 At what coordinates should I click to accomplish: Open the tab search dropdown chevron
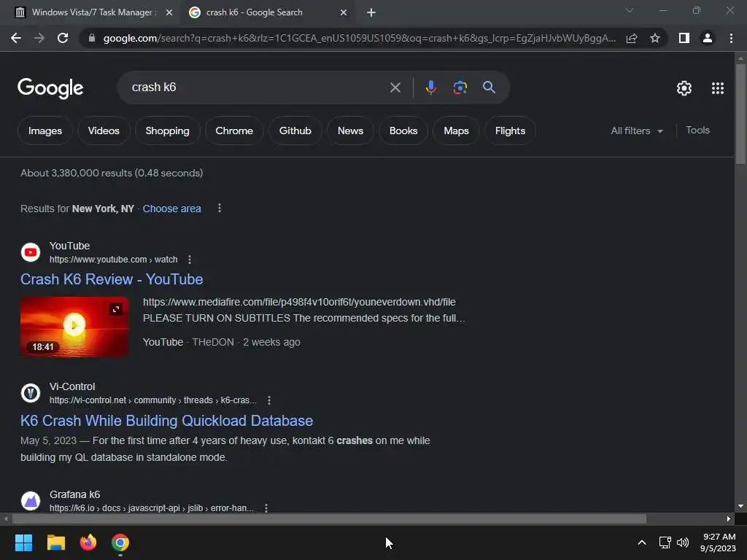630,10
